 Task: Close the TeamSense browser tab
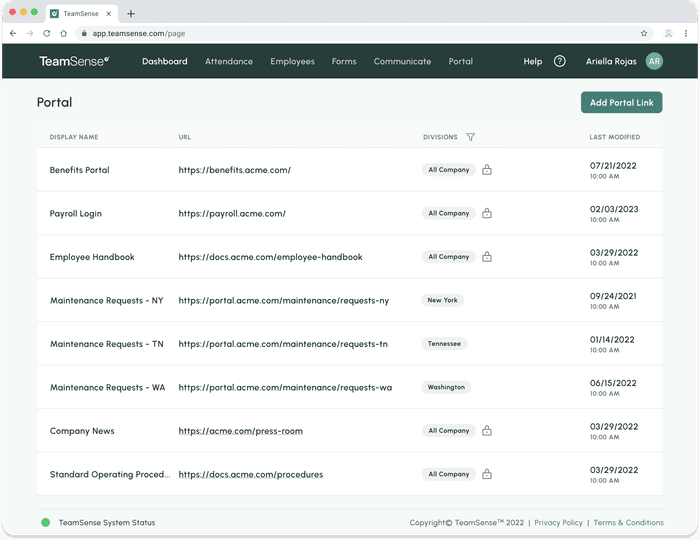pyautogui.click(x=108, y=14)
